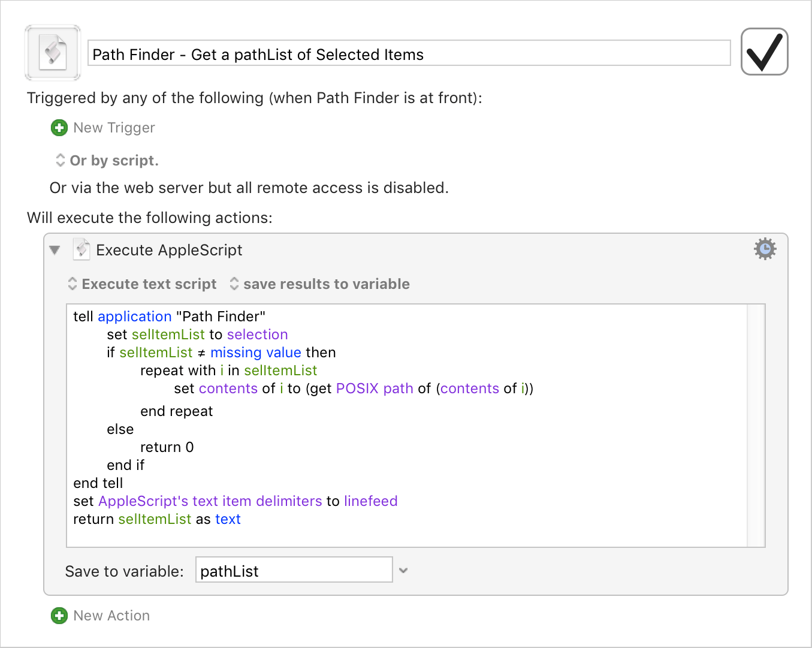The height and width of the screenshot is (648, 812).
Task: Open the variable name dropdown chevron
Action: [x=403, y=570]
